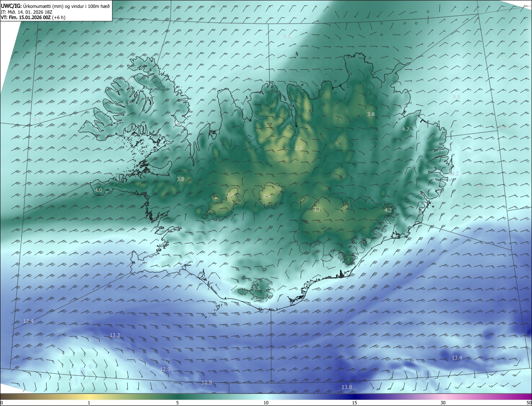Select the 3.1 value on the large ice cap
This screenshot has height=406, width=532.
[x=317, y=210]
